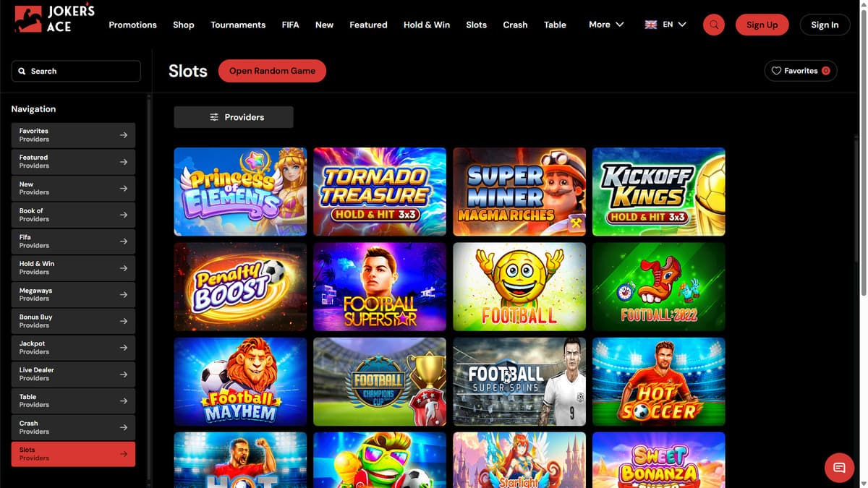
Task: Focus the sidebar Search field
Action: 76,72
